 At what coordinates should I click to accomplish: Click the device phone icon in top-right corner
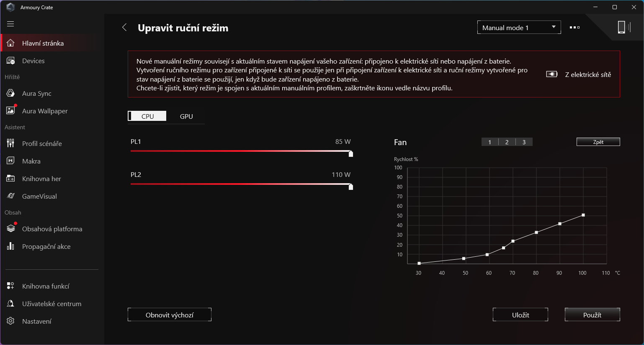(x=622, y=27)
